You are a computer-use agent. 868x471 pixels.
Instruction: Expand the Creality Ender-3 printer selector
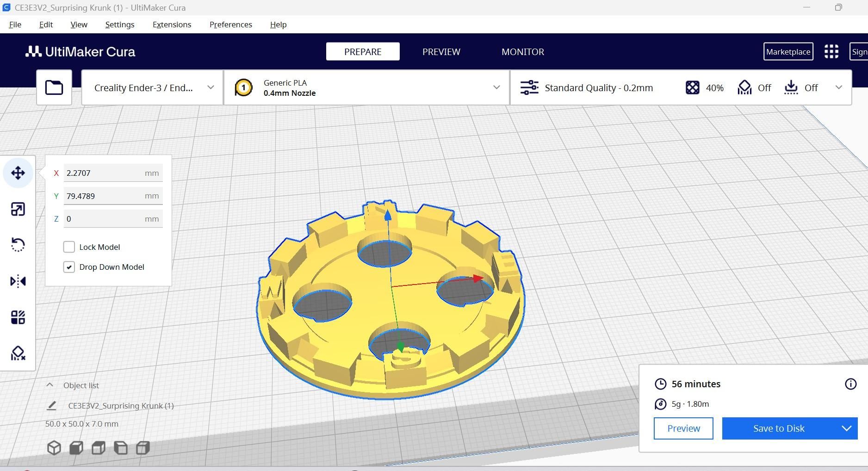[x=152, y=87]
